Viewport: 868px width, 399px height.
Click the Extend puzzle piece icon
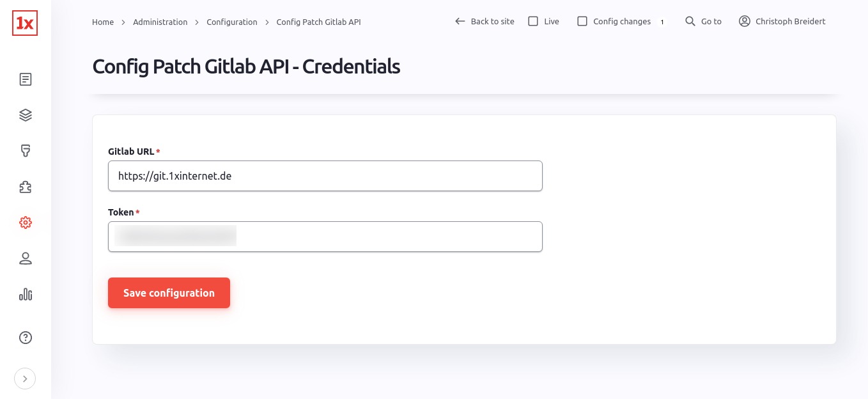coord(25,187)
